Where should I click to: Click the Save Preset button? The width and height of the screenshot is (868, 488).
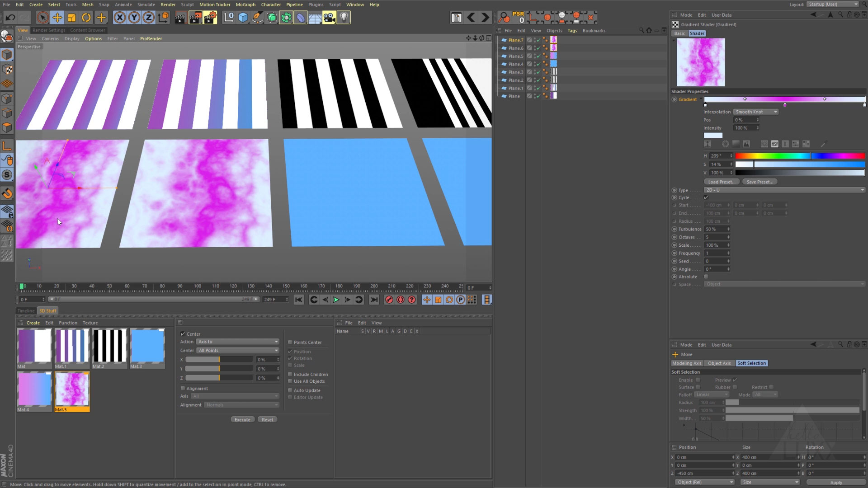[759, 182]
